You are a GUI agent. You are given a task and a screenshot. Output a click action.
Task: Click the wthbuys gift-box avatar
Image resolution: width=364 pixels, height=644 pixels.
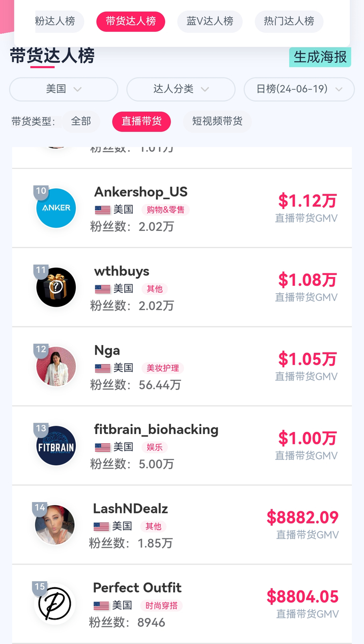click(x=56, y=287)
